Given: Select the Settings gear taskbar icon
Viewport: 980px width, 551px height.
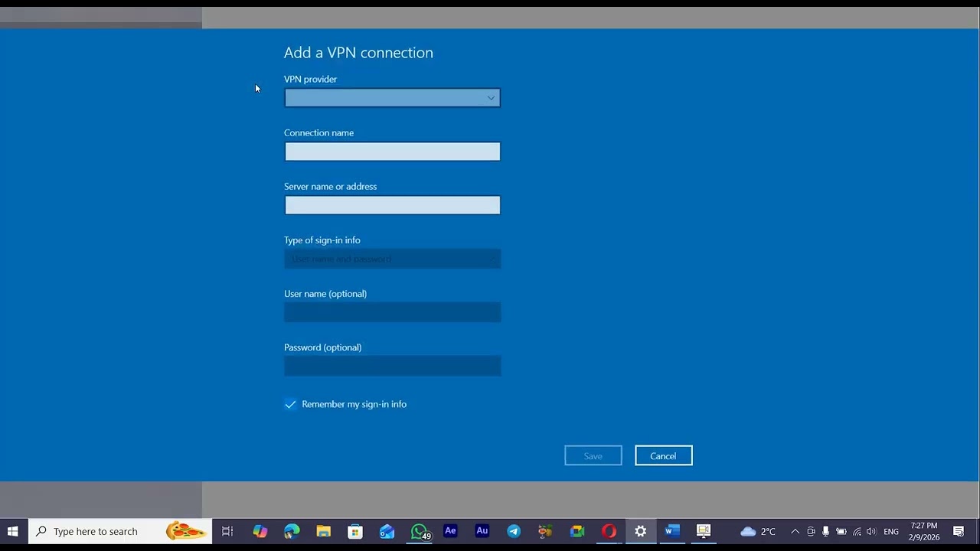Looking at the screenshot, I should click(x=641, y=531).
